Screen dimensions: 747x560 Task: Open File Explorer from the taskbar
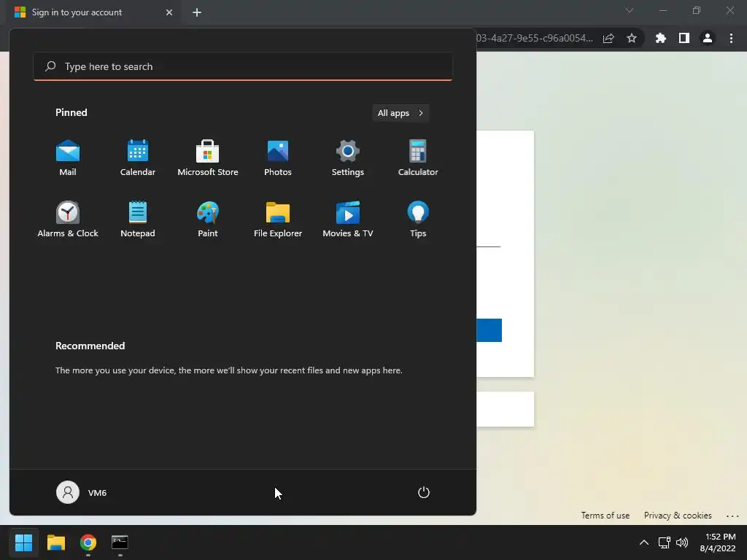click(55, 542)
